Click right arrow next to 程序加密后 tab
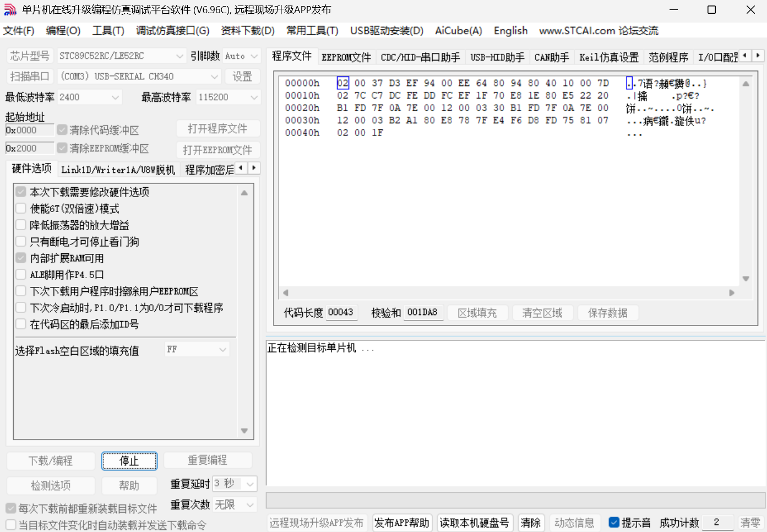The image size is (767, 532). point(254,167)
